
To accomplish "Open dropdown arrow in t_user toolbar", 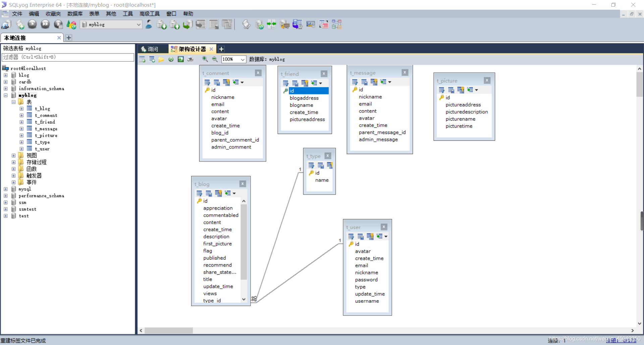I will click(x=386, y=236).
